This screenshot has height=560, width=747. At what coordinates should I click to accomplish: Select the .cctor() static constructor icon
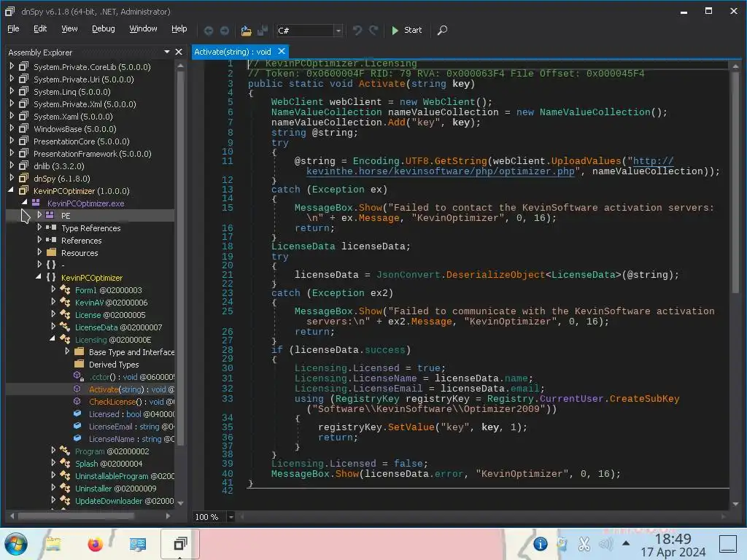[78, 376]
